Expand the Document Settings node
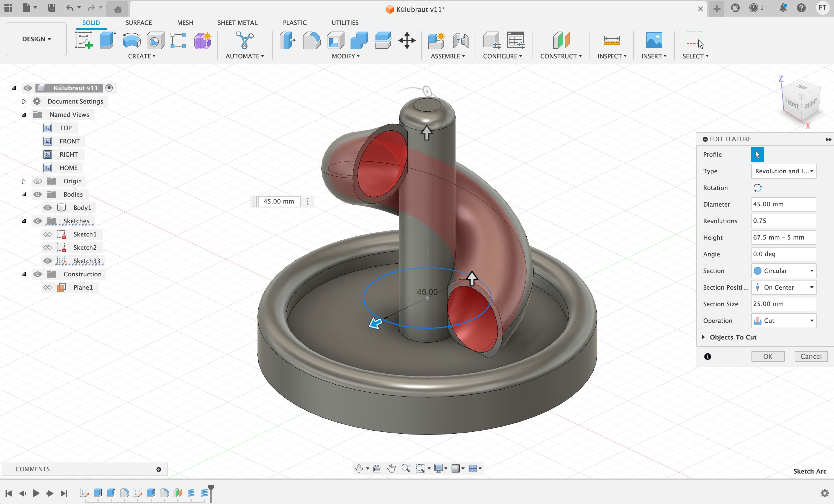The image size is (834, 504). tap(23, 101)
